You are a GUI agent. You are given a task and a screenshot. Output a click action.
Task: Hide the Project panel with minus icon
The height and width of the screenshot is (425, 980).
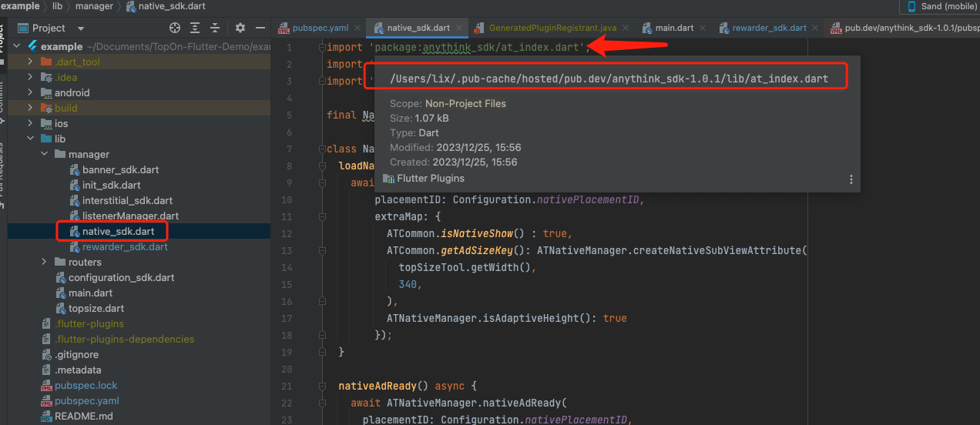pos(260,28)
